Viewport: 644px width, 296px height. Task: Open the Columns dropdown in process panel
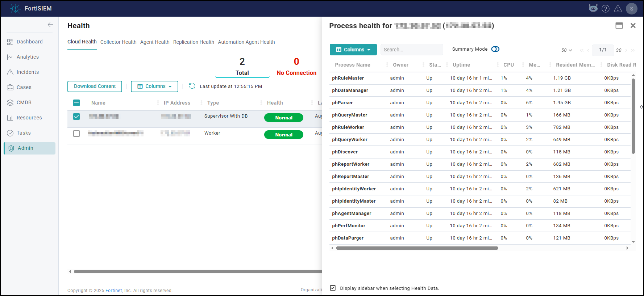pos(353,50)
